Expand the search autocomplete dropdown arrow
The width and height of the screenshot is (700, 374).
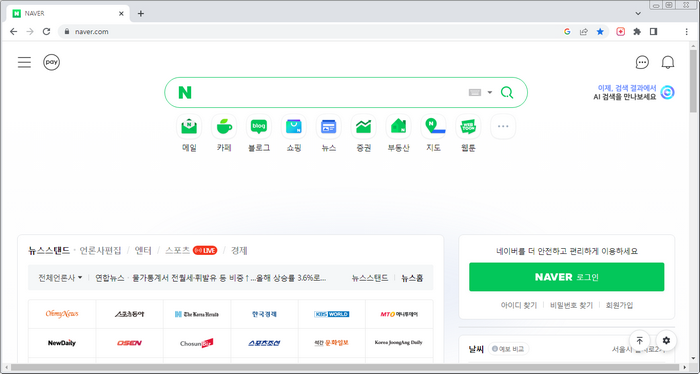point(489,92)
